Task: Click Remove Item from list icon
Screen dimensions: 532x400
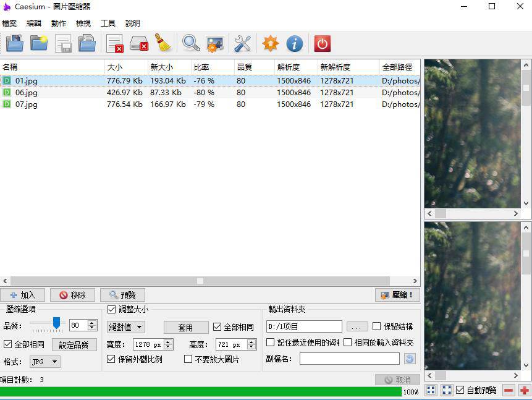Action: pos(115,43)
